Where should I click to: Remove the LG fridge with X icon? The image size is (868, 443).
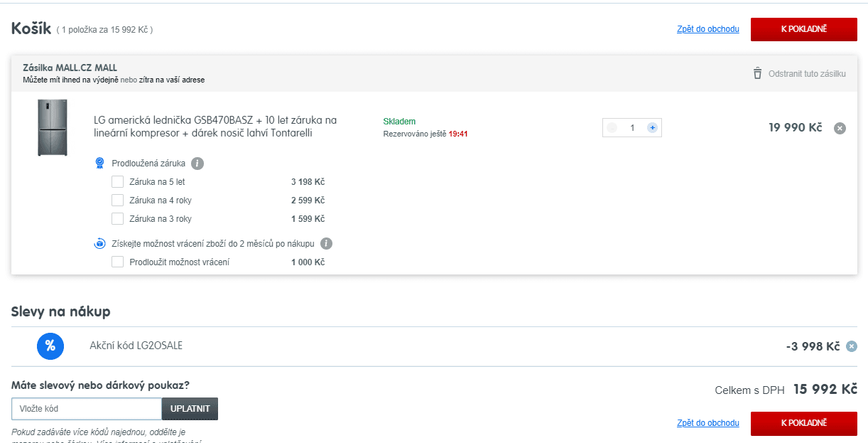840,128
